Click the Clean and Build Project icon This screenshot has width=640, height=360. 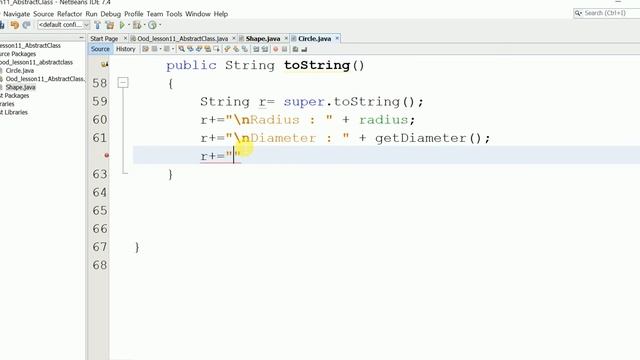click(x=110, y=25)
